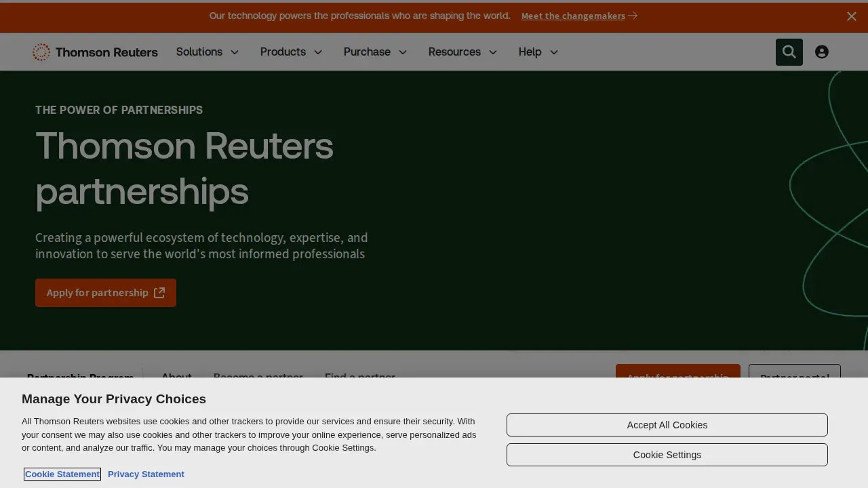Click the arrow next to Meet the changemakers

[x=633, y=16]
